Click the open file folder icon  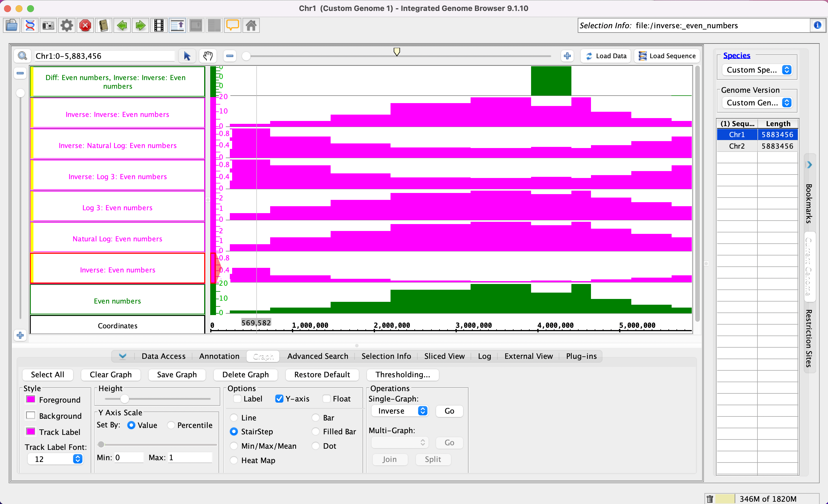tap(12, 26)
